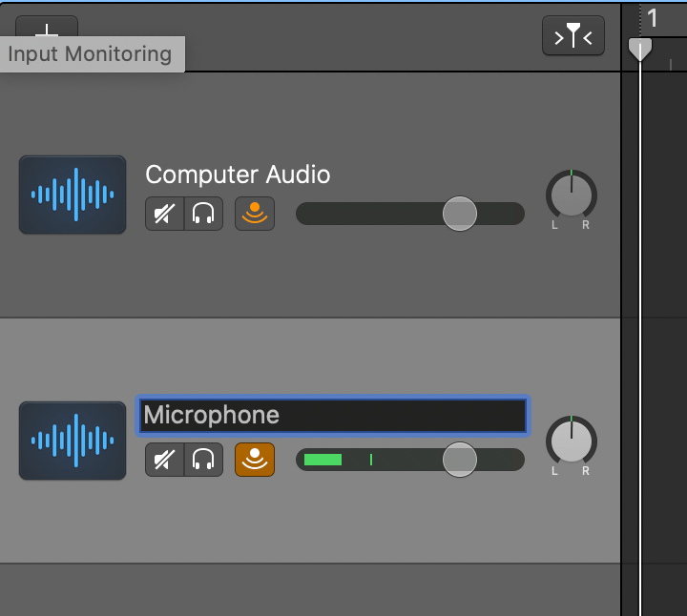Click the Microphone track pan knob
The height and width of the screenshot is (616, 687).
point(571,441)
